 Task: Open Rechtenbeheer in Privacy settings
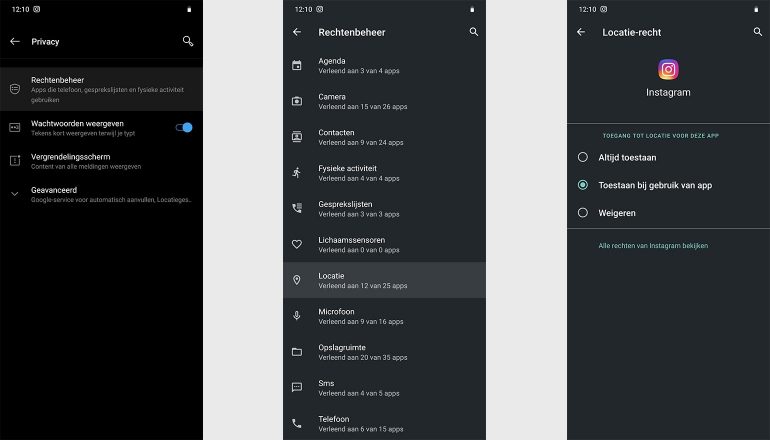coord(100,89)
